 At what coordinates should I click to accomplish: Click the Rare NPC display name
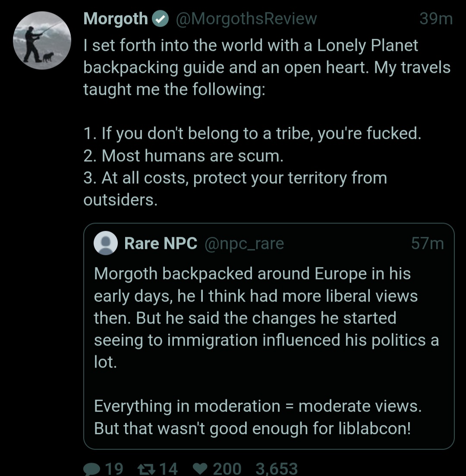pyautogui.click(x=161, y=243)
